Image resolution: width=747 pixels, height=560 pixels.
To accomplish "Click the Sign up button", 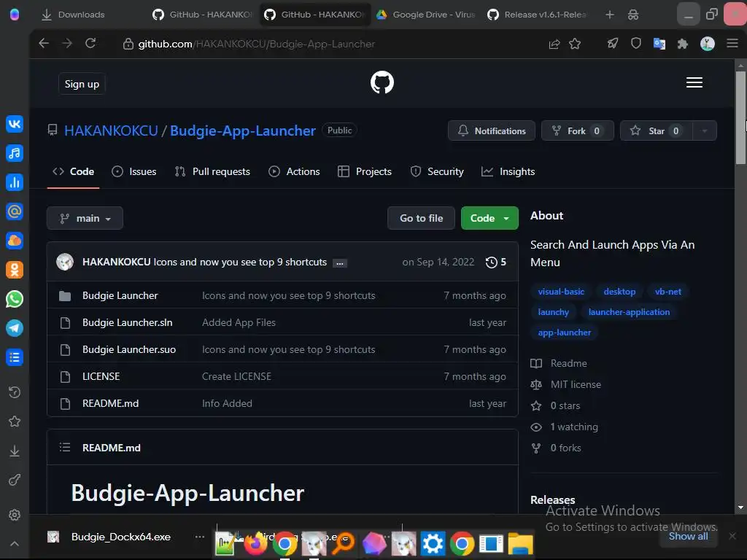I will [x=82, y=84].
